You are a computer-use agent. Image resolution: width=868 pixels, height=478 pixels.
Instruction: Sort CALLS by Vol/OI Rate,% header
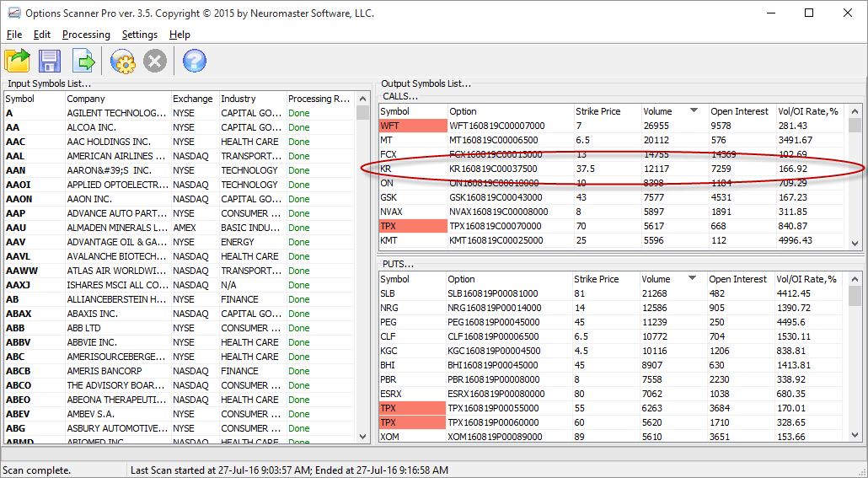point(811,111)
